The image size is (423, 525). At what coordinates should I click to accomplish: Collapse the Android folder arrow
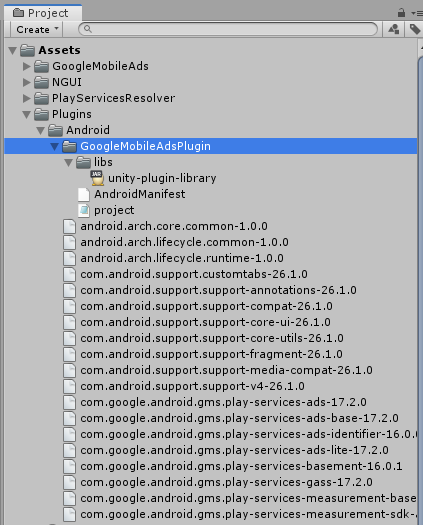point(41,131)
